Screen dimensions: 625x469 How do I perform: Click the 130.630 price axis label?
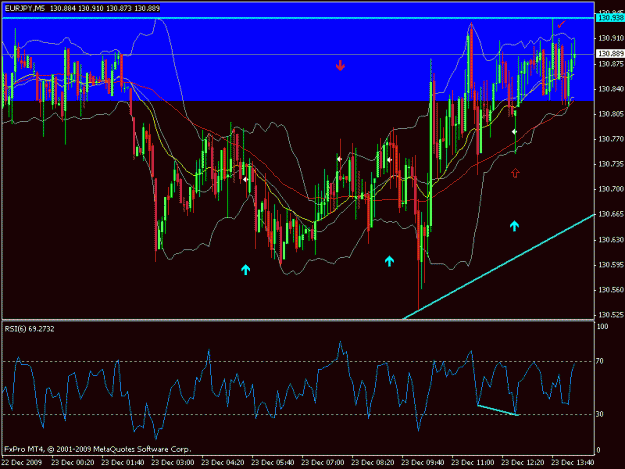pyautogui.click(x=611, y=240)
